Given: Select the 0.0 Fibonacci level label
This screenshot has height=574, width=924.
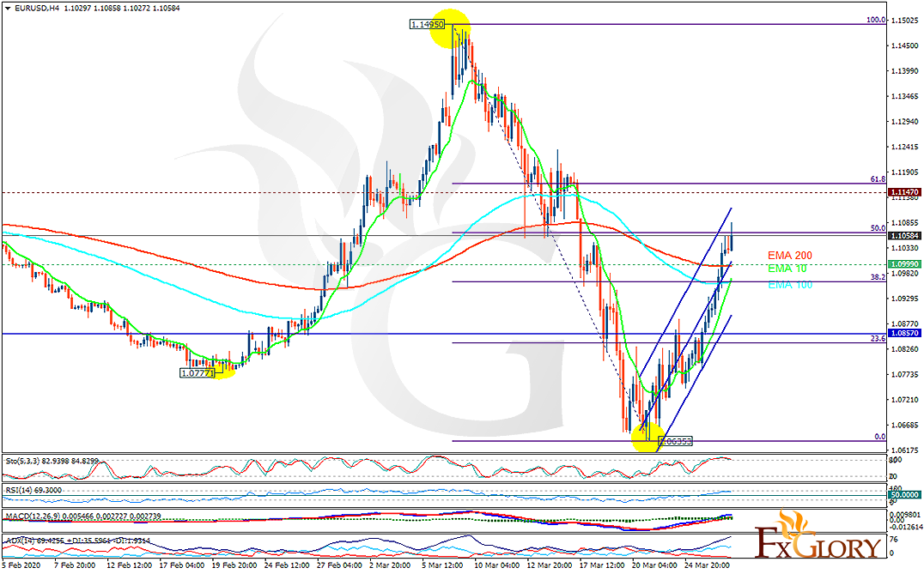Looking at the screenshot, I should point(880,437).
